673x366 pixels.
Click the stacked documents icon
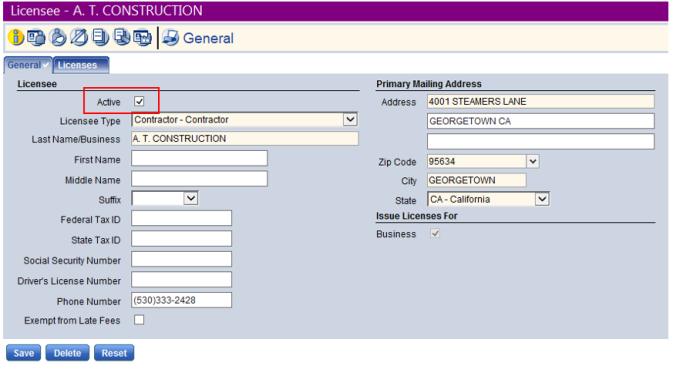[100, 37]
